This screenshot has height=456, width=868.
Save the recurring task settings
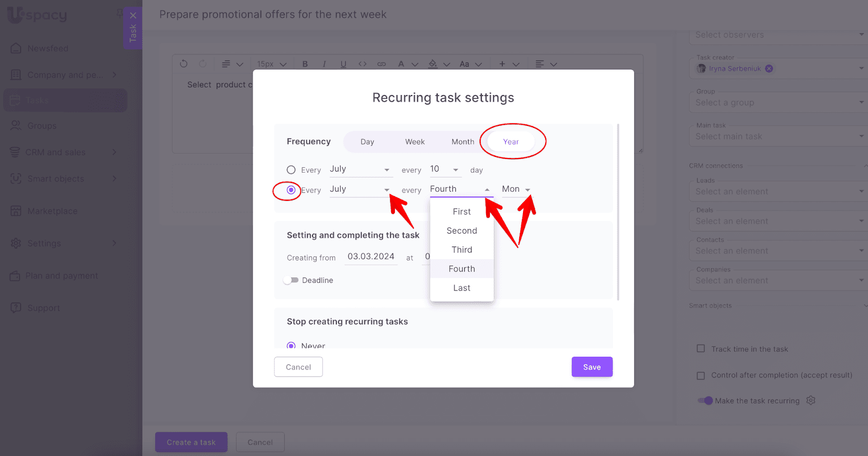coord(592,367)
